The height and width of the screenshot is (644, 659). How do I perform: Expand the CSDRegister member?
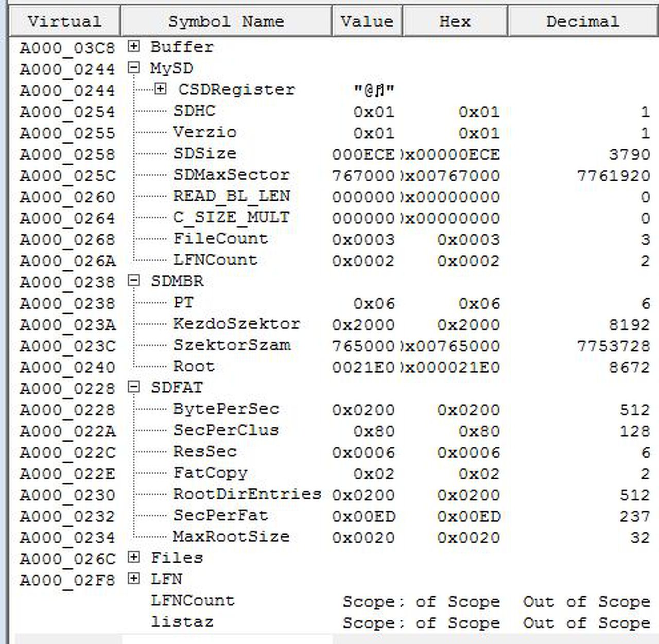tap(161, 89)
